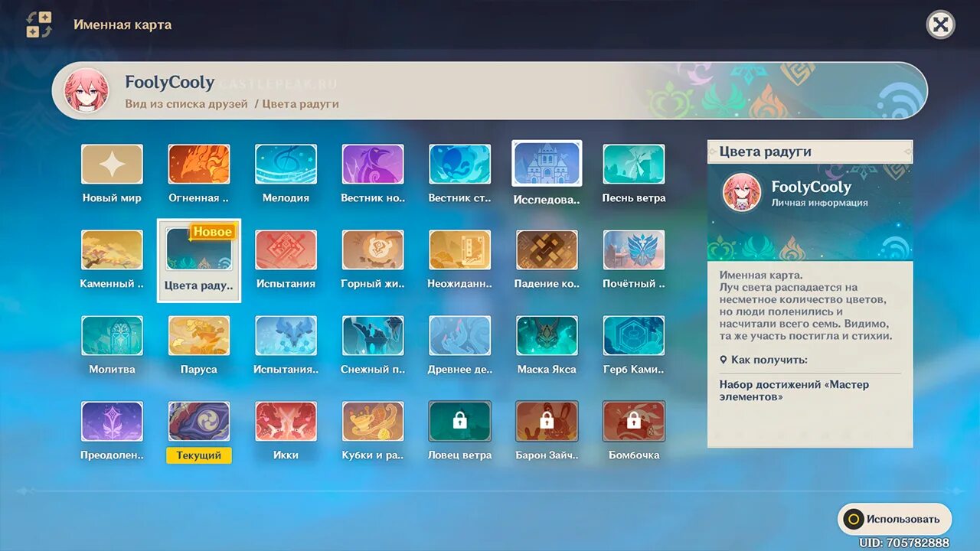Click the Текущий yellow label

pos(199,455)
